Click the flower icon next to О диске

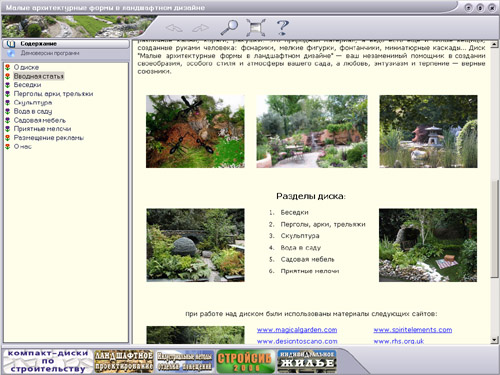[x=8, y=67]
